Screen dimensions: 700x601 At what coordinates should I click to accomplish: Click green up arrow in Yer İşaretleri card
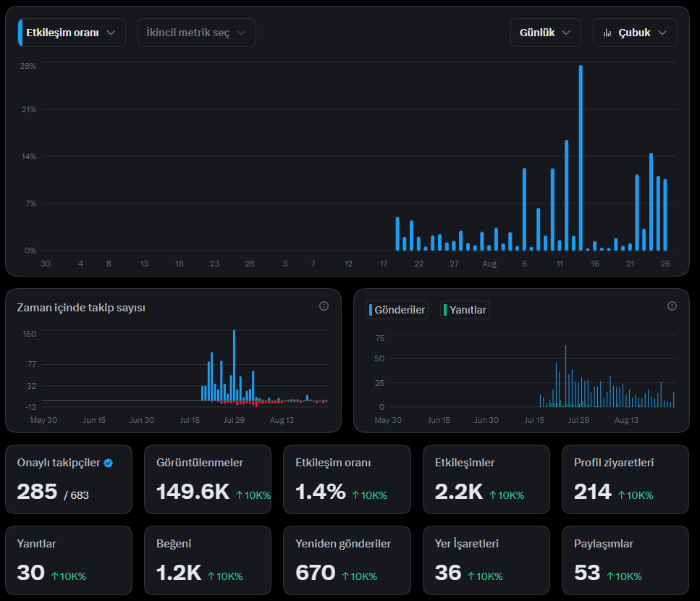point(471,576)
